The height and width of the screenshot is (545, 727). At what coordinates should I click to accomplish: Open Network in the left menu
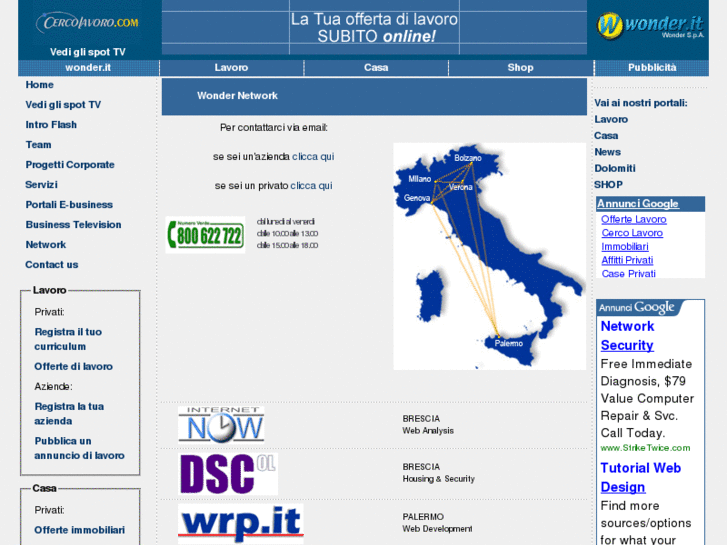45,244
